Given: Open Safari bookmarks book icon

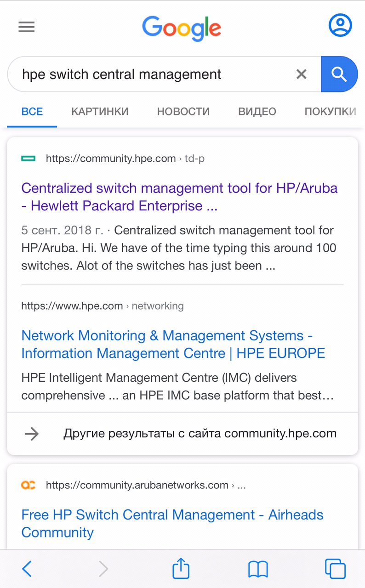Looking at the screenshot, I should point(258,569).
